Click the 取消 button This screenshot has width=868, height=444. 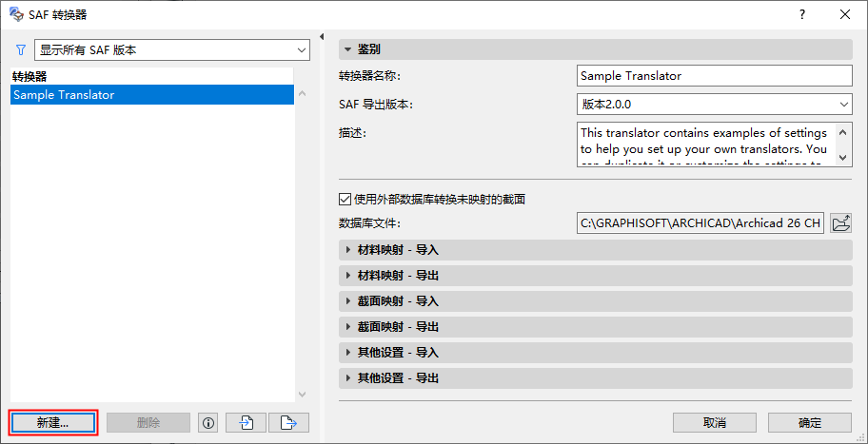click(715, 423)
